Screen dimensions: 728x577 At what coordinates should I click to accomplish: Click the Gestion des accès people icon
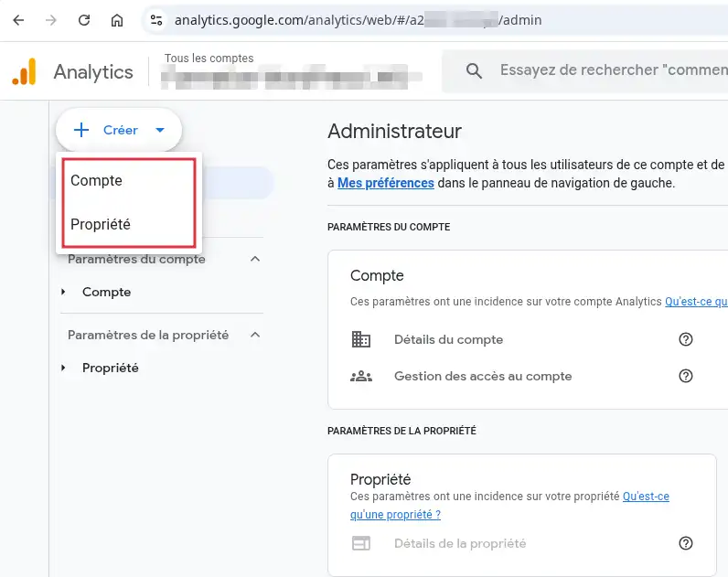pyautogui.click(x=360, y=377)
